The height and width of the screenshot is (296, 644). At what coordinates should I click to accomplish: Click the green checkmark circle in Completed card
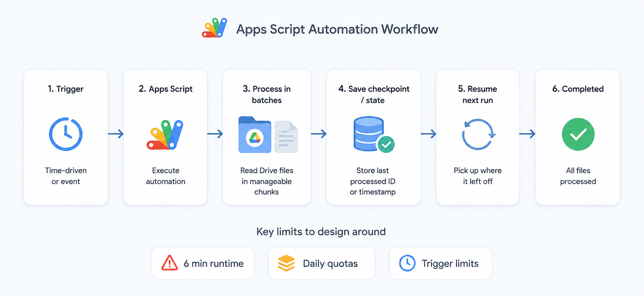[578, 134]
